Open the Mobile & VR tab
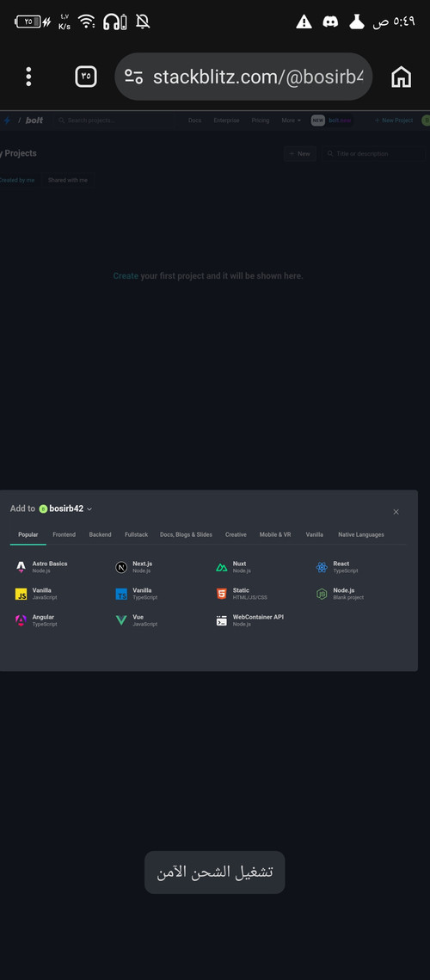 coord(275,534)
